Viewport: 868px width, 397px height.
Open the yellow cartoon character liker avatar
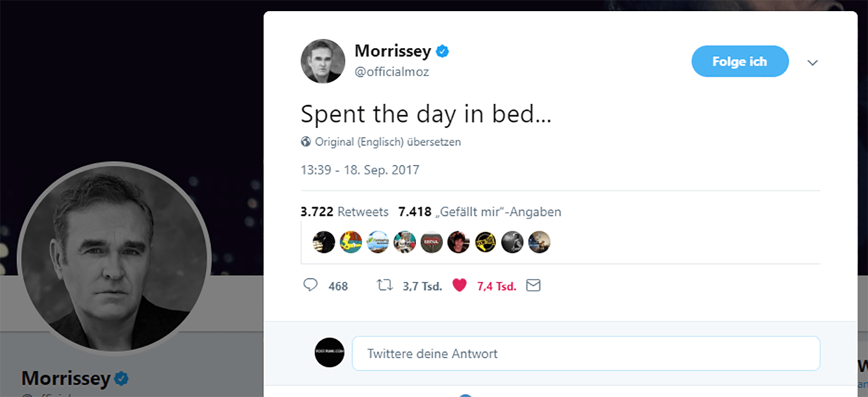click(351, 242)
